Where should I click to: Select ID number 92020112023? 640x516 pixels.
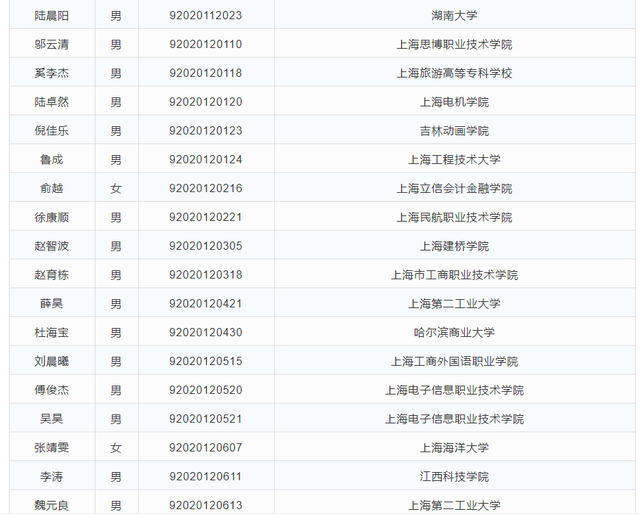[206, 16]
